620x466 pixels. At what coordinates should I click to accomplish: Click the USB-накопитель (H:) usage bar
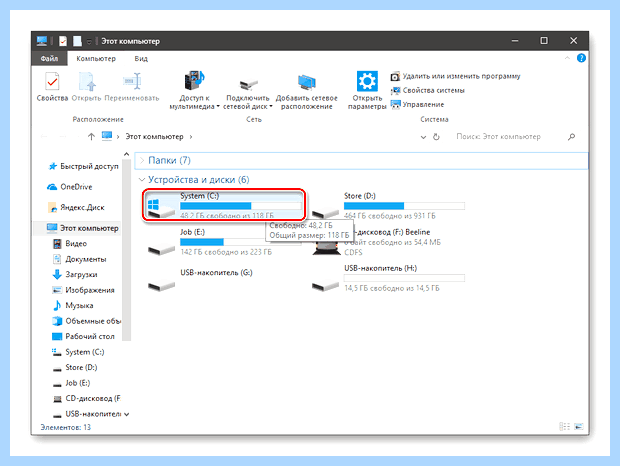[x=404, y=278]
